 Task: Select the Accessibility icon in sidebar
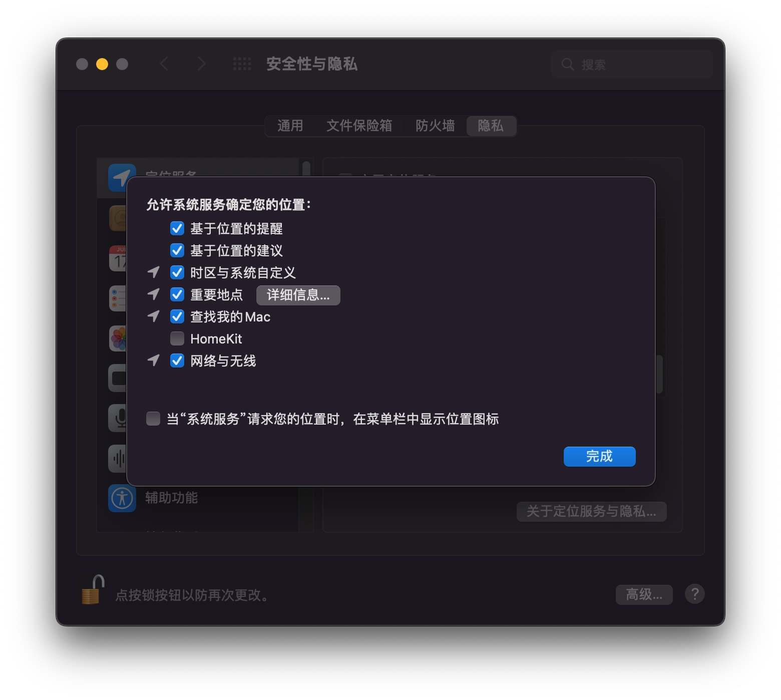tap(122, 498)
